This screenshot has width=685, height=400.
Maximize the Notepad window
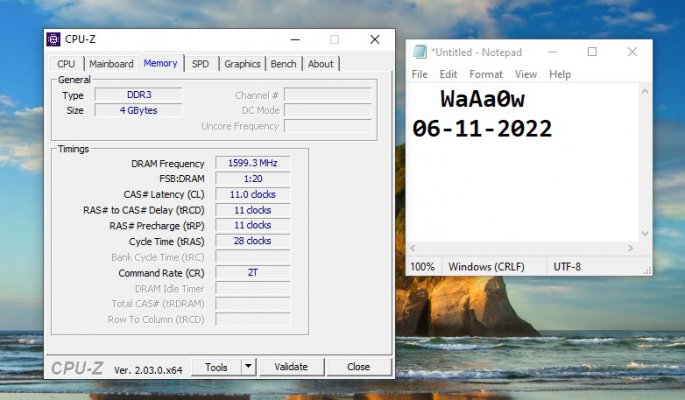click(592, 52)
